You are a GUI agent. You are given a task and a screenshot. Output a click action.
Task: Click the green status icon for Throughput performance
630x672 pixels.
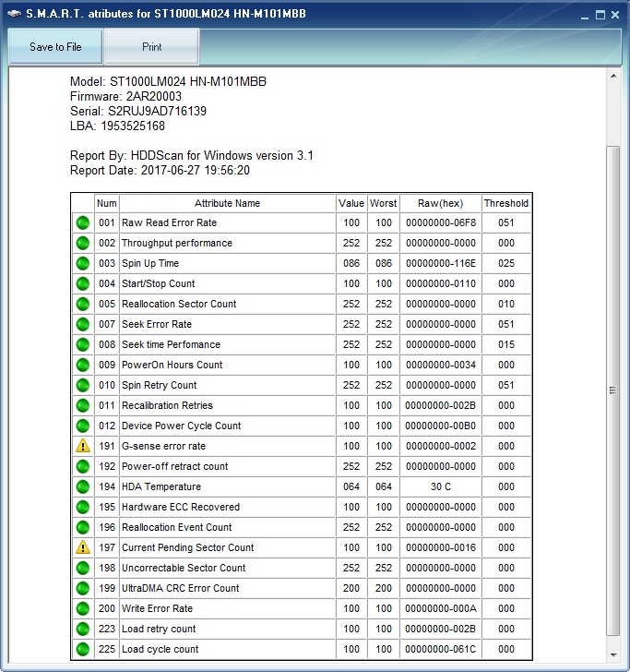[x=83, y=243]
